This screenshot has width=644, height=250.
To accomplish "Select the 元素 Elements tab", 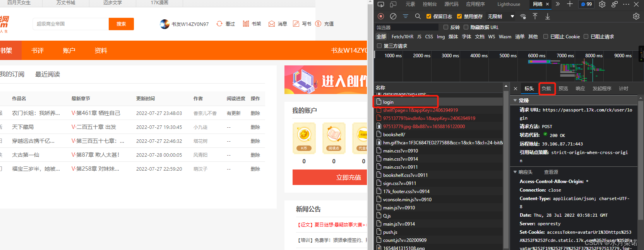I will point(410,4).
